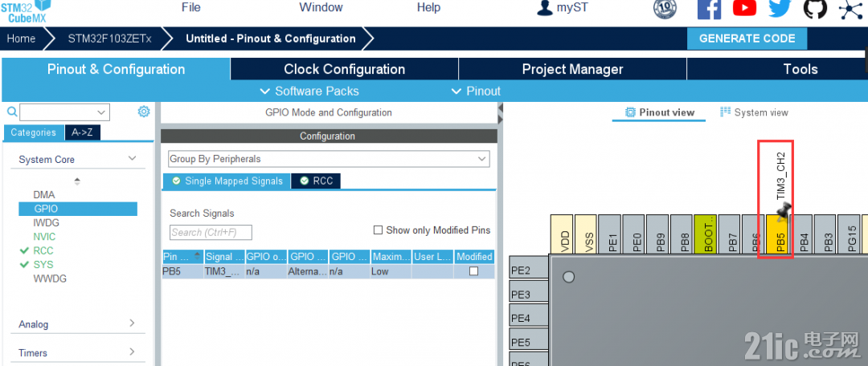
Task: Open the Facebook link icon
Action: click(x=709, y=8)
